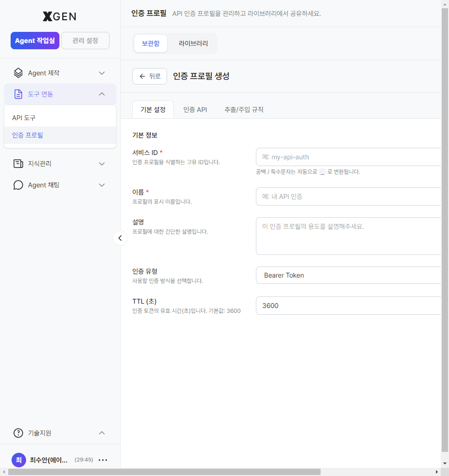This screenshot has height=476, width=449.
Task: Click the XGEN logo
Action: 59,16
